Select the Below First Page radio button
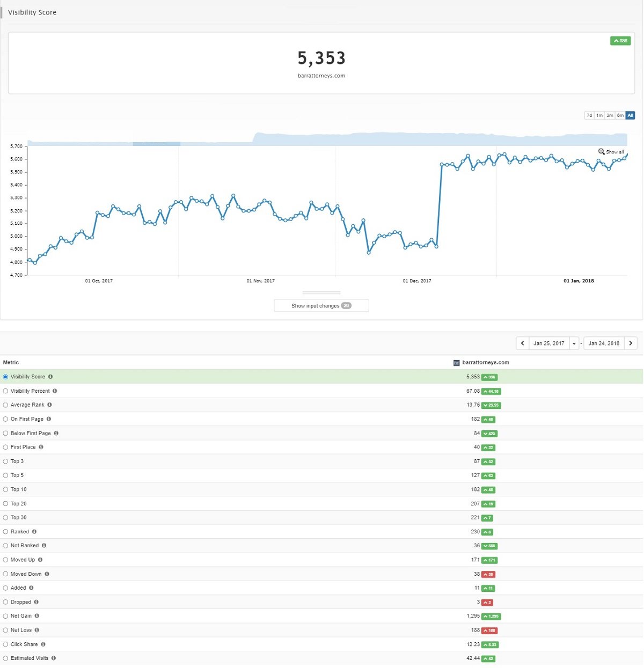The image size is (644, 668). click(x=5, y=433)
